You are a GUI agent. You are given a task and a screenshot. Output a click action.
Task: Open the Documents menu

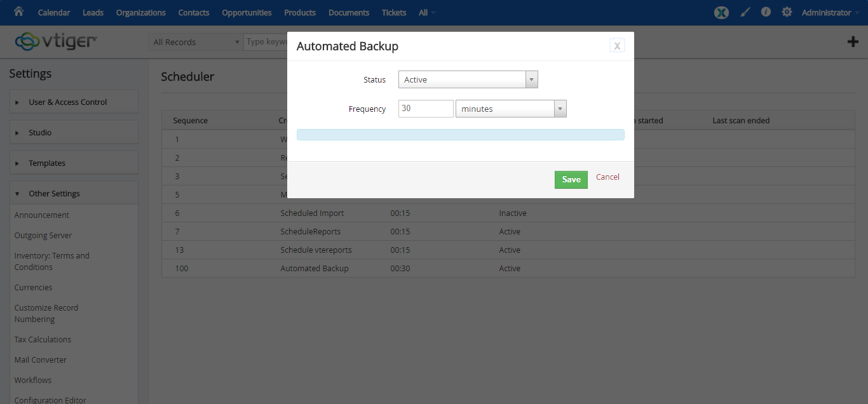coord(349,13)
